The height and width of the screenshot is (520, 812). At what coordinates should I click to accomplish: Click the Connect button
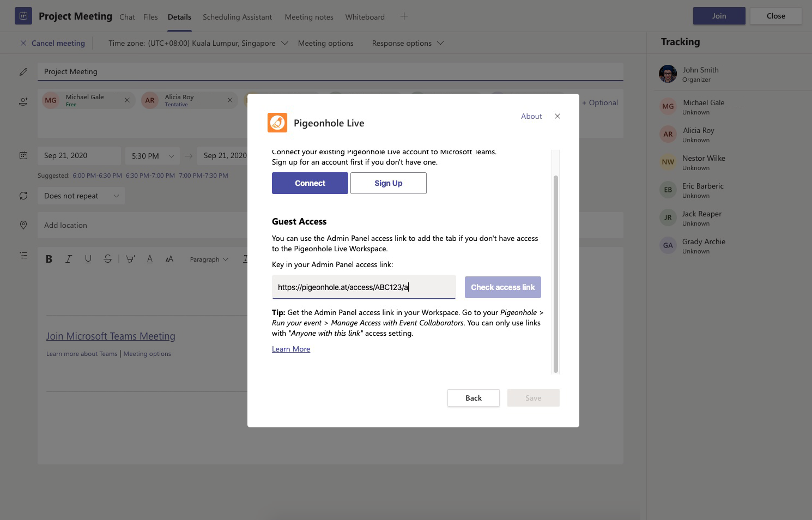point(310,183)
